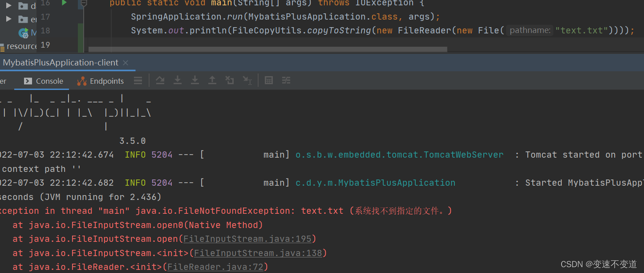
Task: Close the MybatisPlusApplication-client run tab
Action: point(125,62)
